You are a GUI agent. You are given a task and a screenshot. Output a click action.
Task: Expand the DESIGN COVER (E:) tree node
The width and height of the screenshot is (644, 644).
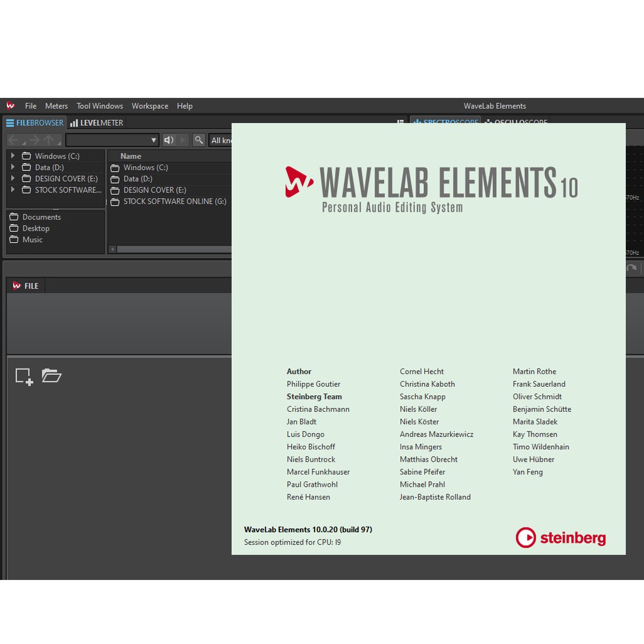(13, 179)
